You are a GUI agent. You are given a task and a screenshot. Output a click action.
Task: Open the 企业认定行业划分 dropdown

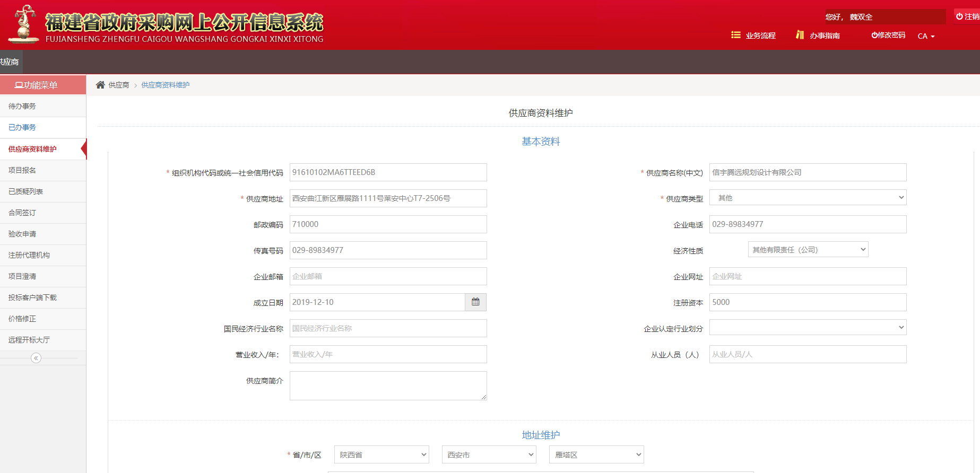tap(808, 327)
